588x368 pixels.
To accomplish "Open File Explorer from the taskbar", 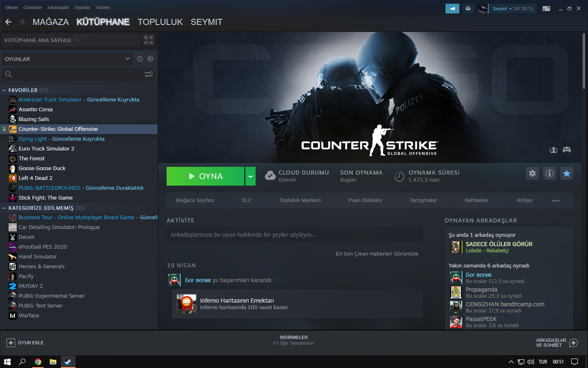I will point(53,362).
